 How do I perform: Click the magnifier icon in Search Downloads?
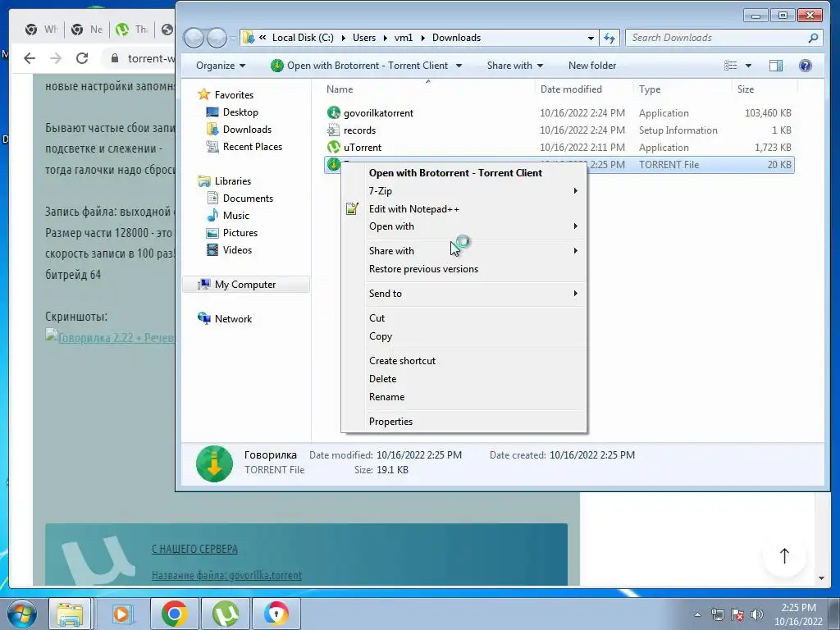click(x=813, y=38)
